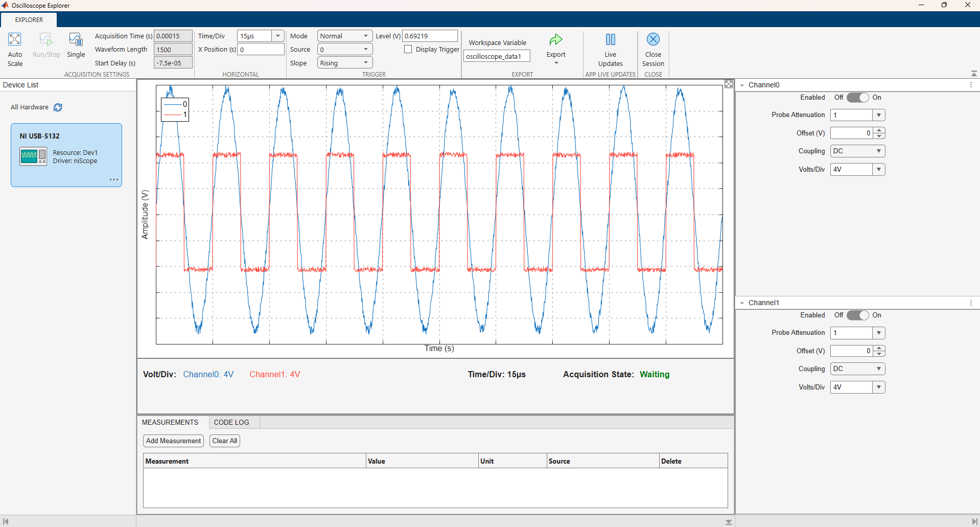Switch to the CODE LOG tab
980x527 pixels.
click(x=231, y=422)
